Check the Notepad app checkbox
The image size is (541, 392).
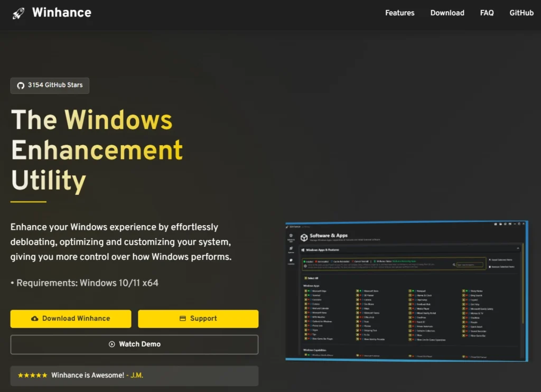coord(411,291)
